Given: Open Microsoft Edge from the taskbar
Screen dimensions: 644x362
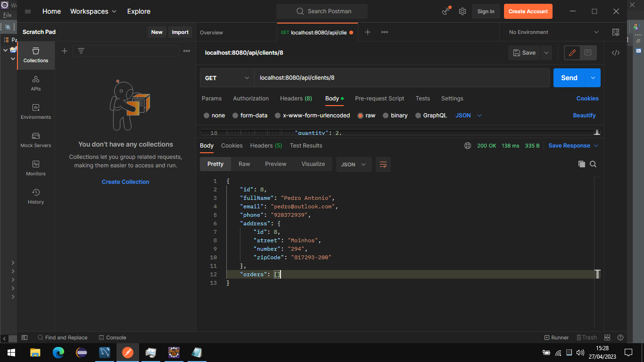Looking at the screenshot, I should point(58,352).
